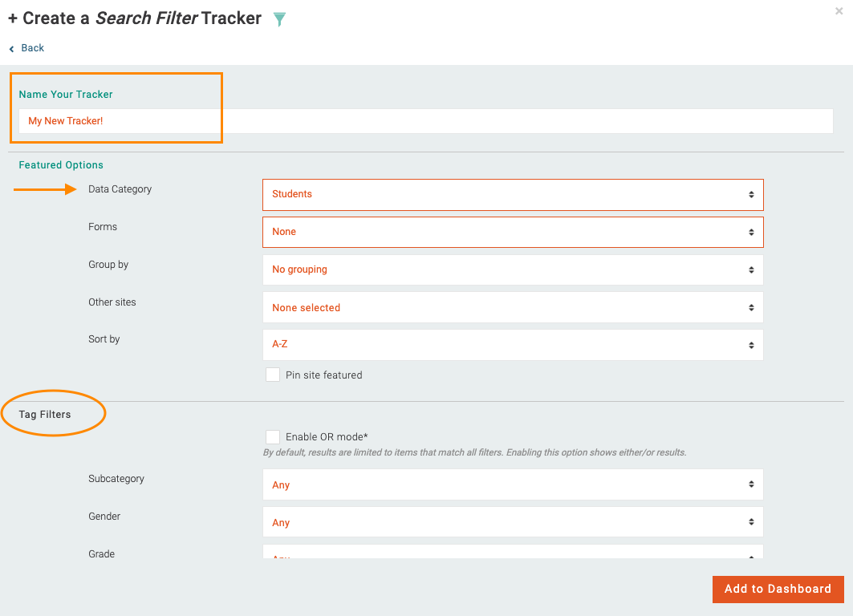The width and height of the screenshot is (853, 616).
Task: Click the Gender label
Action: pos(104,517)
